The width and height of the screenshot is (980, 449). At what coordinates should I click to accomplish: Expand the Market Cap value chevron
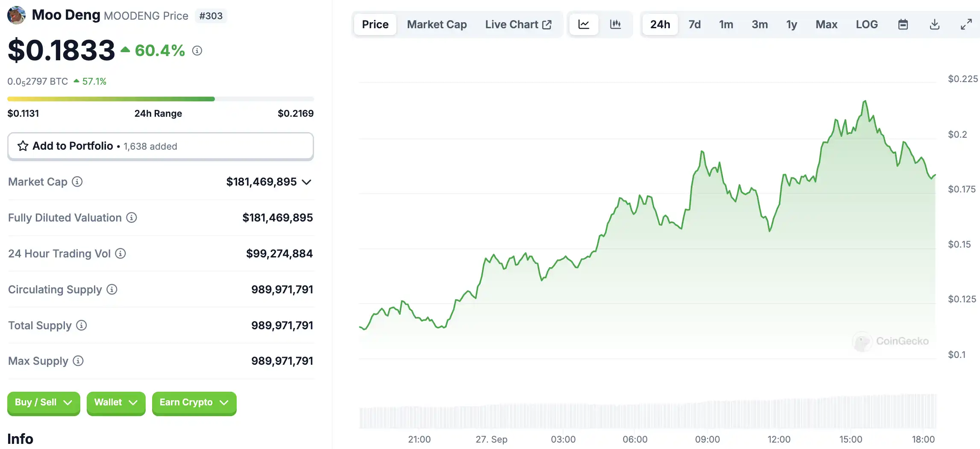[306, 182]
